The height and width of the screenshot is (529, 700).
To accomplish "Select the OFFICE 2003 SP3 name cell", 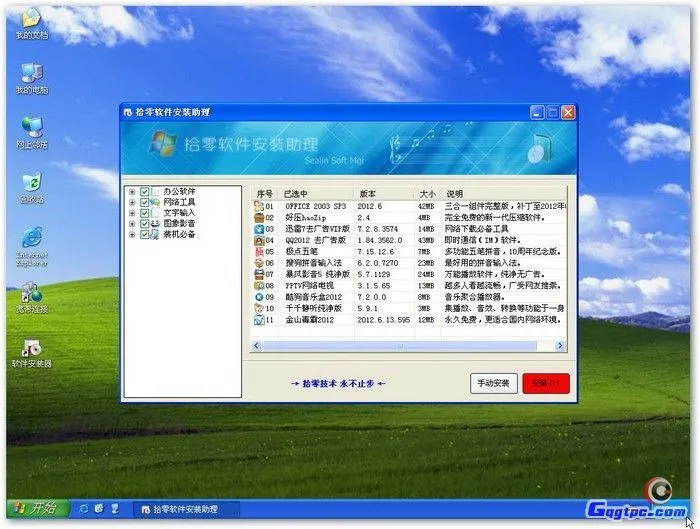I will (316, 207).
